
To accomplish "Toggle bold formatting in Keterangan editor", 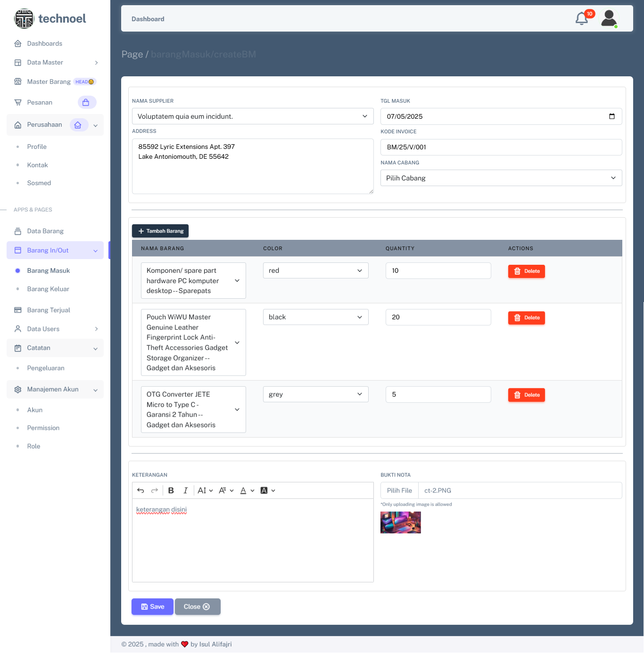I will (x=171, y=490).
